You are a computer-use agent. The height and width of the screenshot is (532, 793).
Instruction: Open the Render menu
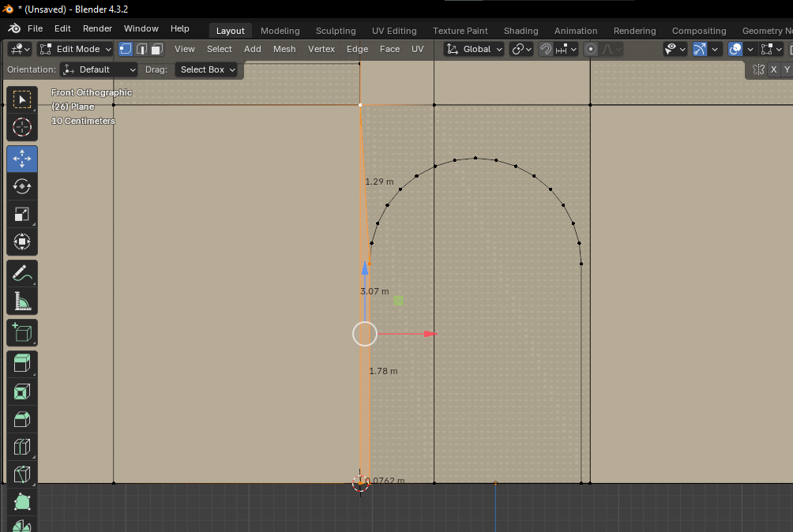tap(97, 28)
